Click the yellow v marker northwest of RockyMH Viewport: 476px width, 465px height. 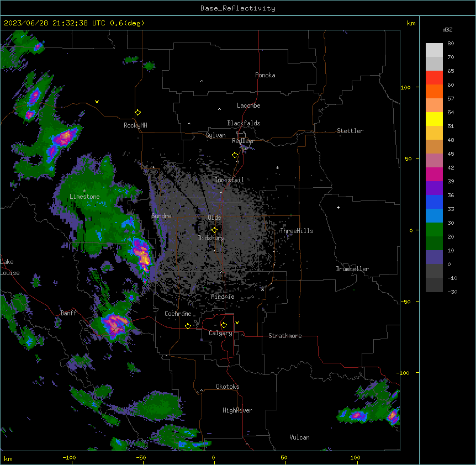97,102
